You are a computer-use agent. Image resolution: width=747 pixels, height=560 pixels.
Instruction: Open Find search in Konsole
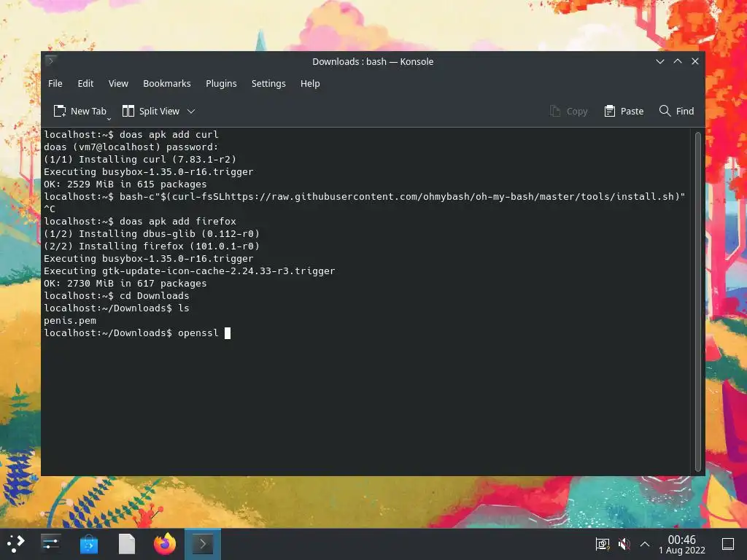[676, 111]
